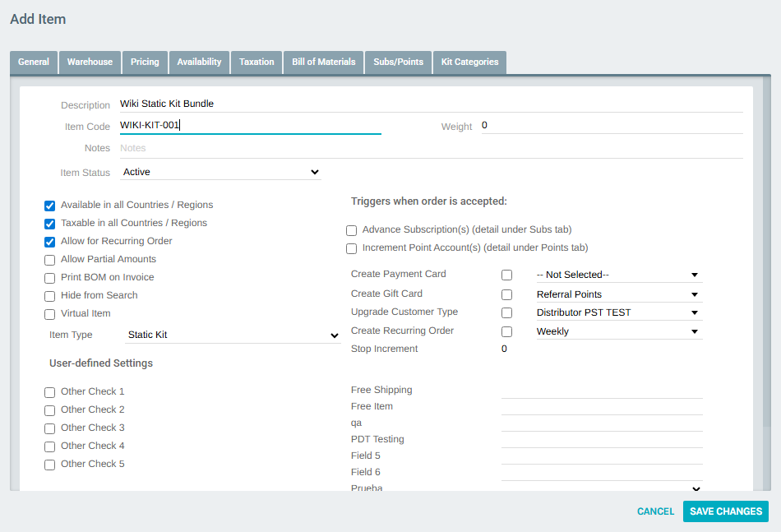Expand the Weekly recurring order dropdown
781x532 pixels.
[617, 331]
